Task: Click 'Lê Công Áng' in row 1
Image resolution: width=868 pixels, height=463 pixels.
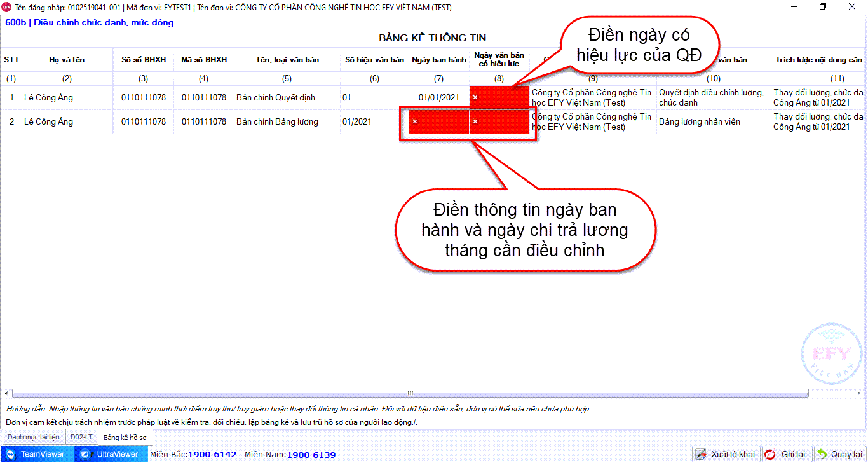Action: point(67,97)
